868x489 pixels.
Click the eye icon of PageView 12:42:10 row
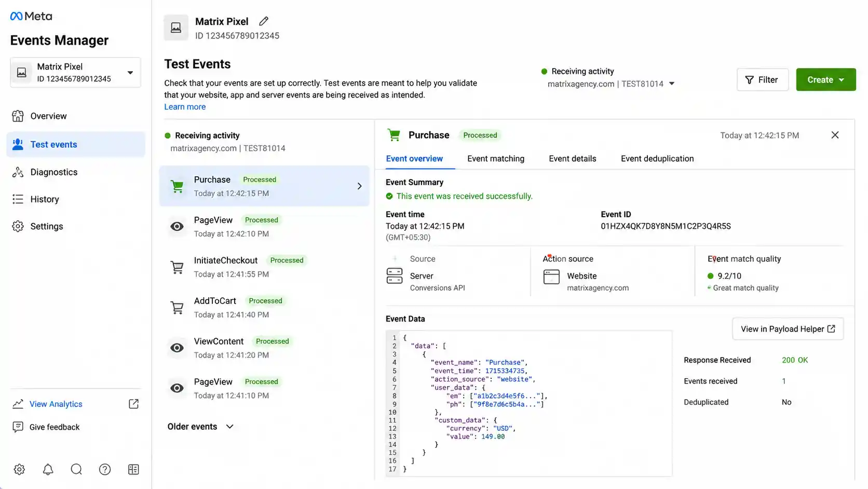(177, 227)
